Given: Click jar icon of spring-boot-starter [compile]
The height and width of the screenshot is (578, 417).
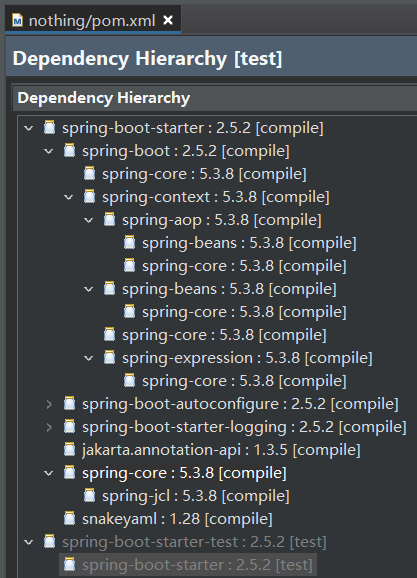Looking at the screenshot, I should [x=49, y=128].
